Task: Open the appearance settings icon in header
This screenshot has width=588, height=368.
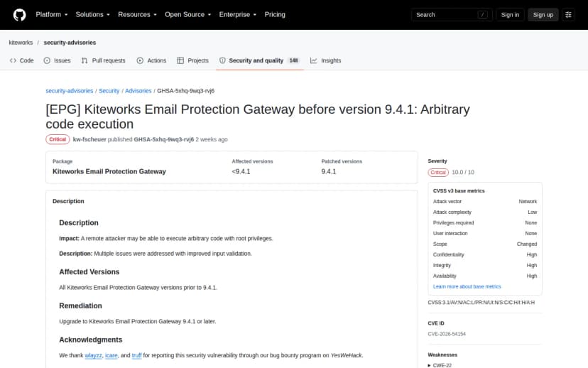Action: (568, 15)
